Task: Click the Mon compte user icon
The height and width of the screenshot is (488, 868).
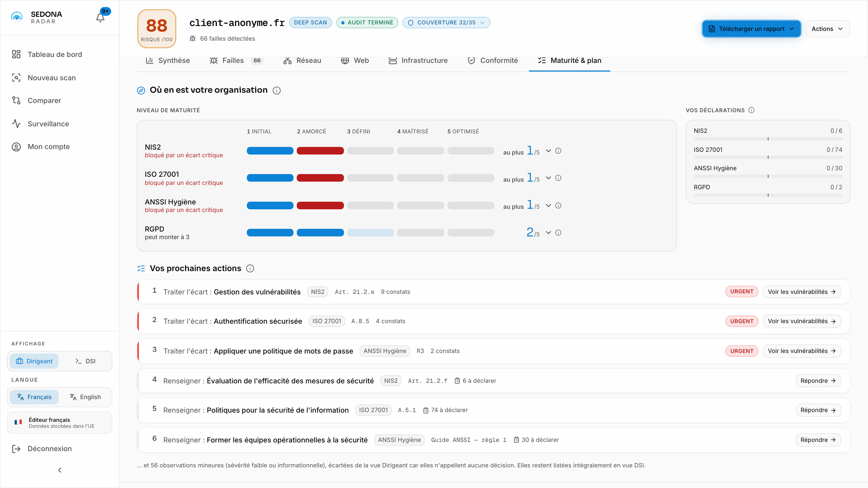Action: 16,147
